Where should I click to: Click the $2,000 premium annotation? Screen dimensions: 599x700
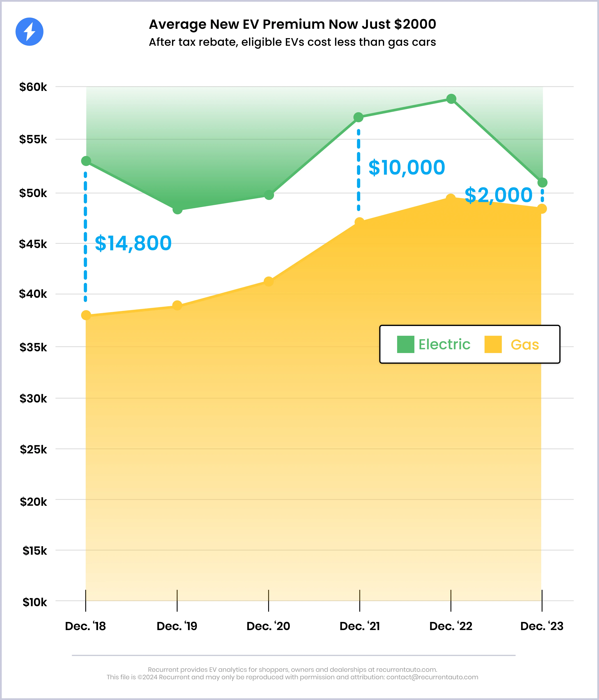click(x=498, y=195)
